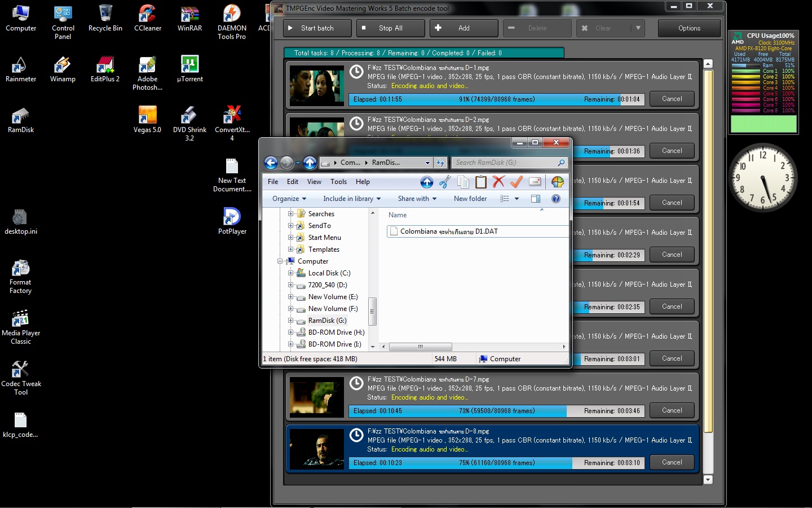Click the red X Delete icon in Explorer
812x508 pixels.
498,182
